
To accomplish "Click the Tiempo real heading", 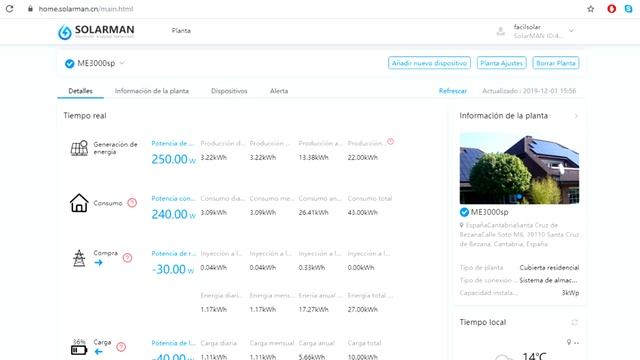I will click(x=85, y=116).
